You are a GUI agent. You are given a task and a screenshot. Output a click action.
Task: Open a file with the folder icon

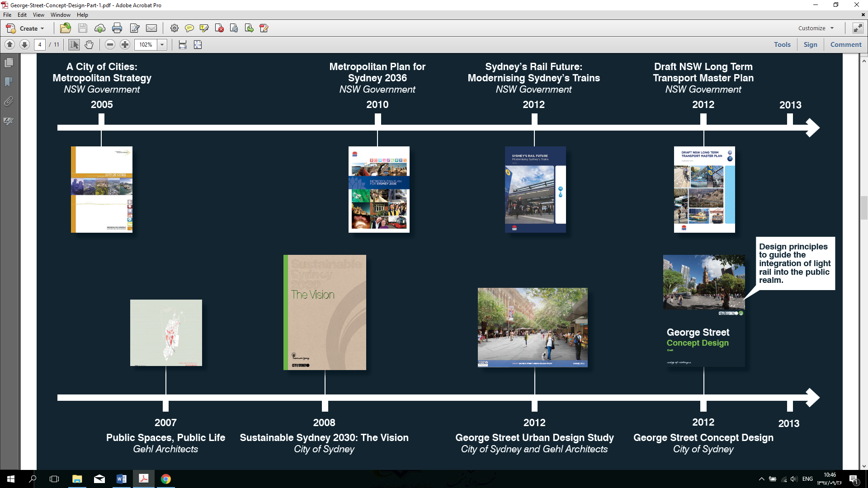coord(66,28)
